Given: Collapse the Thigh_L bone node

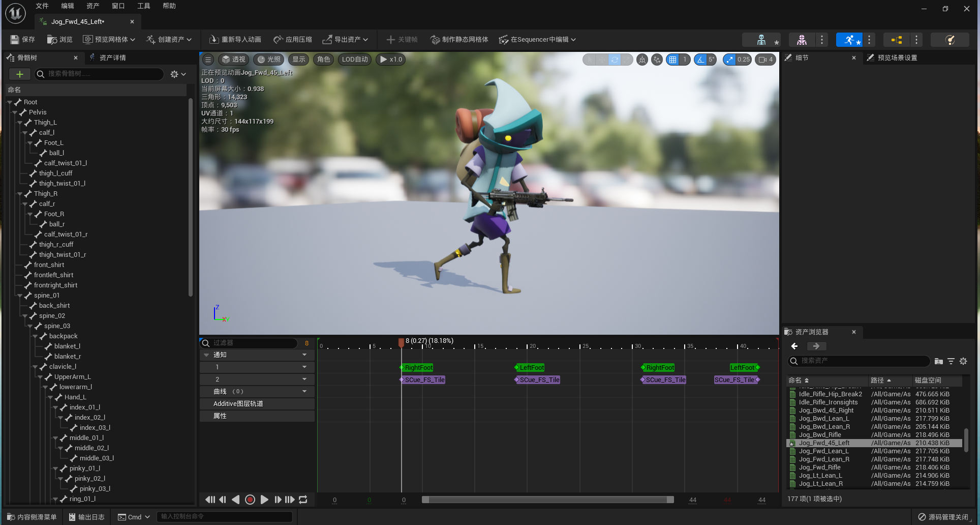Looking at the screenshot, I should coord(20,123).
